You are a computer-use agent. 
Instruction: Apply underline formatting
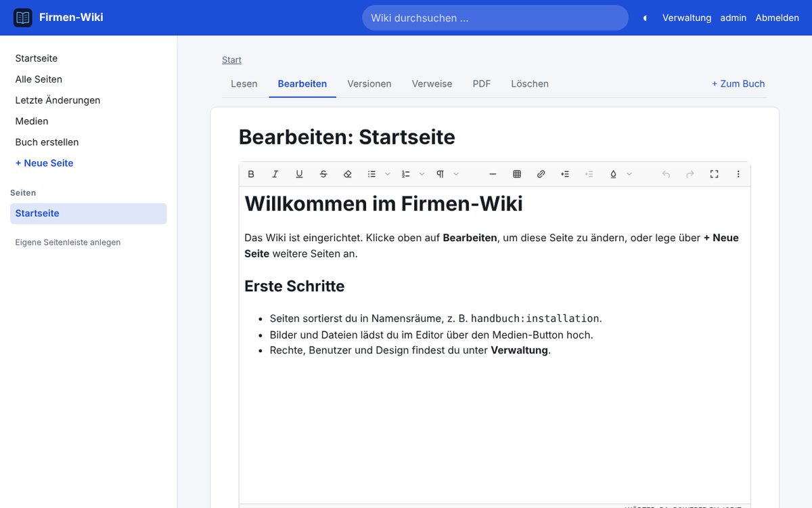tap(299, 174)
